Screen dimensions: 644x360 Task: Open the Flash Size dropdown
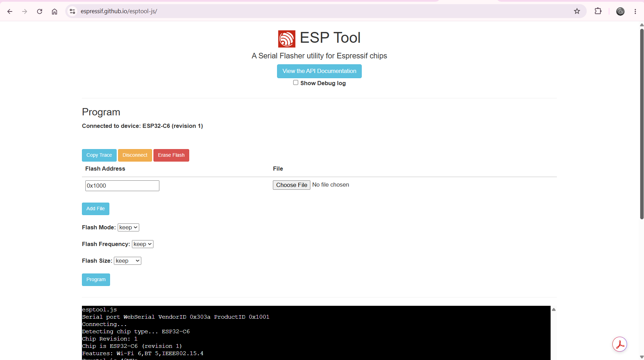(x=127, y=261)
